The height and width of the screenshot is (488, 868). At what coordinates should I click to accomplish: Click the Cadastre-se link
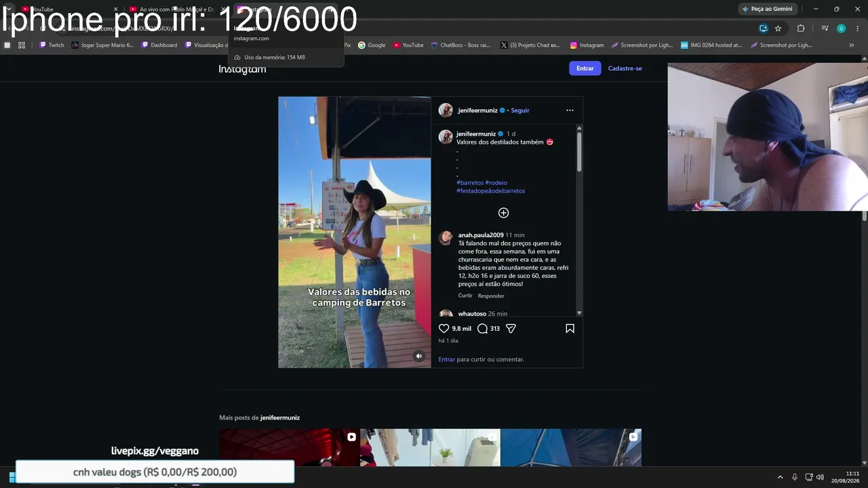(625, 68)
